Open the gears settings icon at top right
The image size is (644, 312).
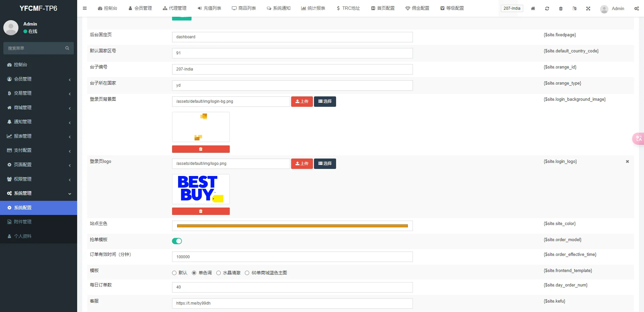(x=637, y=8)
